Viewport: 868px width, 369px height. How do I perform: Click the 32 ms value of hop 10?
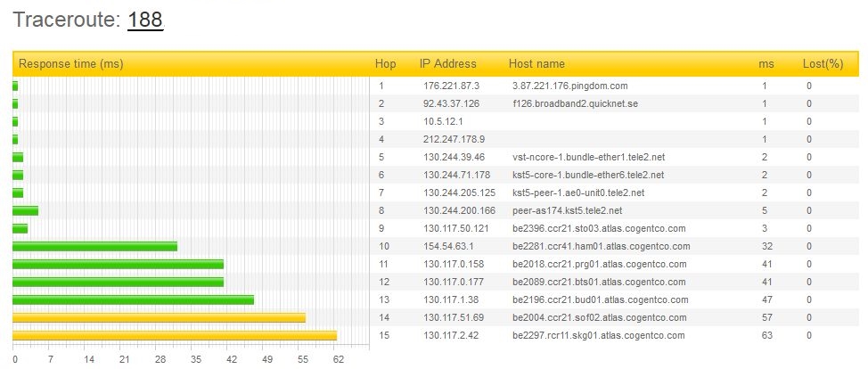coord(766,246)
